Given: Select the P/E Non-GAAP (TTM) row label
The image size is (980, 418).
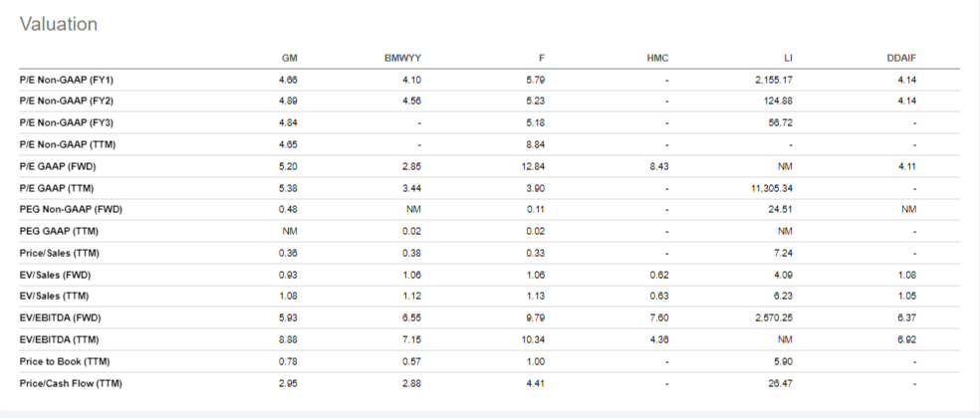Looking at the screenshot, I should coord(68,144).
